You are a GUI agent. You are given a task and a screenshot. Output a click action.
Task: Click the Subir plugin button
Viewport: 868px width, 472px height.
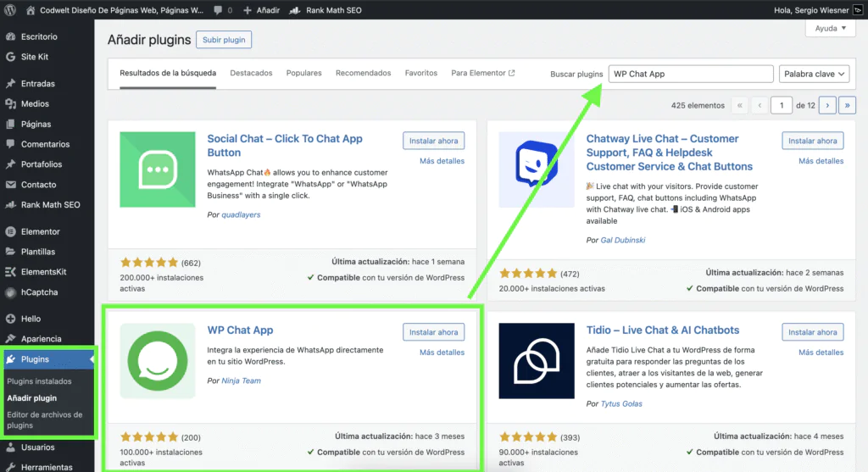(224, 40)
